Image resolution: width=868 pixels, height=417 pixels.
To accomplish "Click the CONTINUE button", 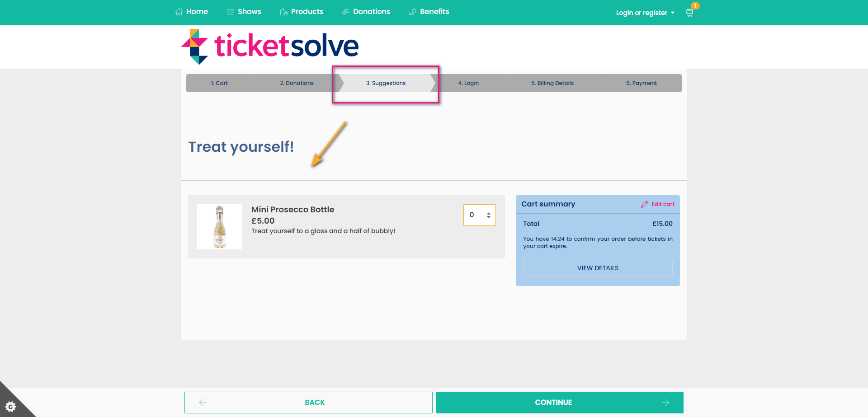I will click(560, 403).
